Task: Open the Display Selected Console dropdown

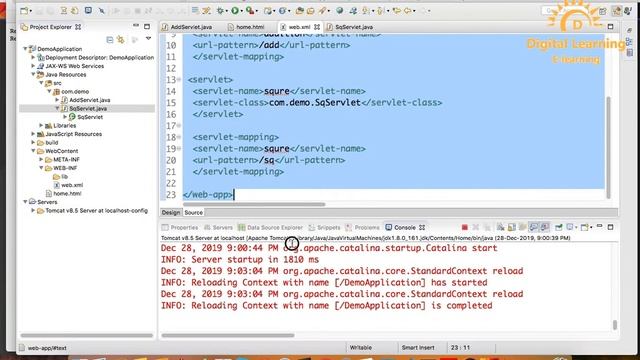Action: 577,228
